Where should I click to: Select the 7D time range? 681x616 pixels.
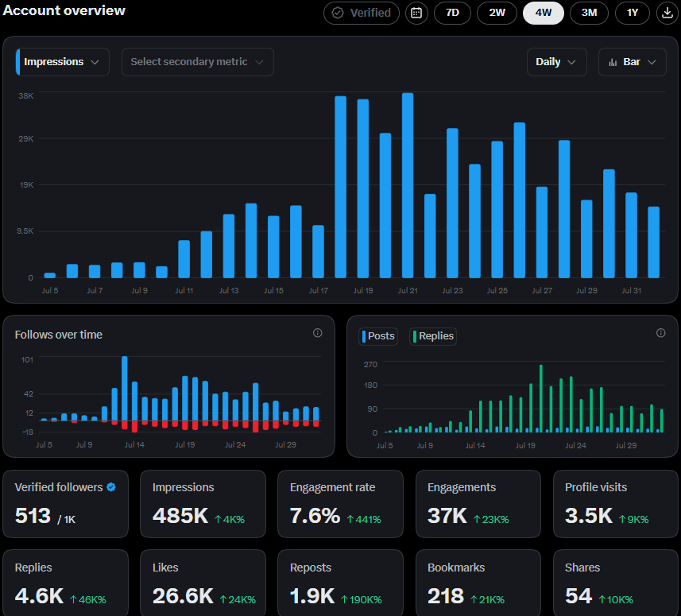coord(453,13)
